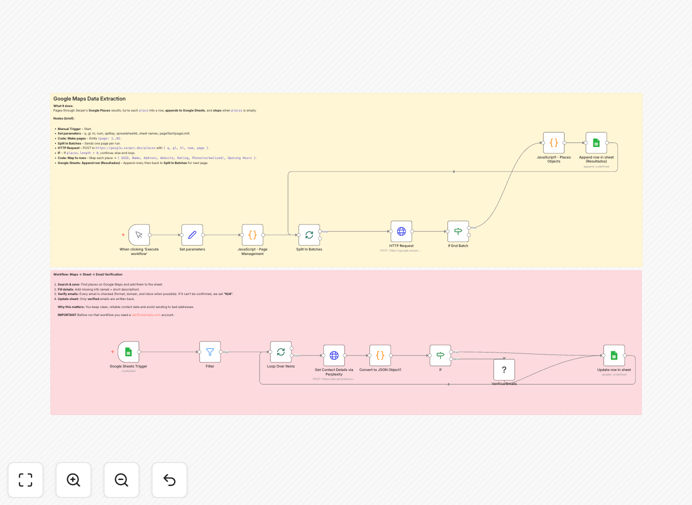Image resolution: width=692 pixels, height=505 pixels.
Task: Open the Set parameters pencil node
Action: point(192,235)
